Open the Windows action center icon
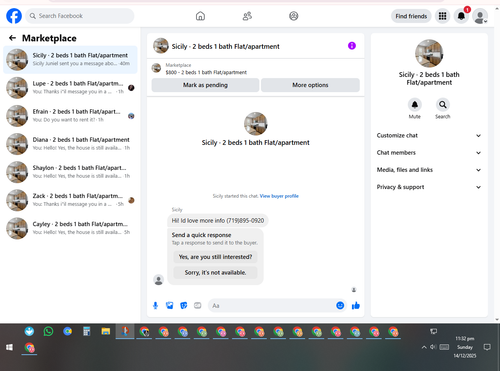 tap(487, 347)
